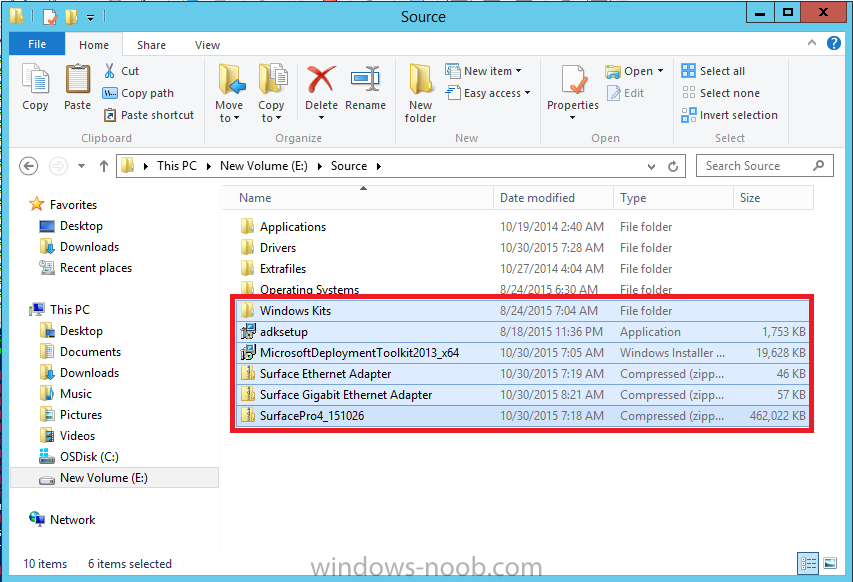Sort by Date modified column

tap(553, 197)
